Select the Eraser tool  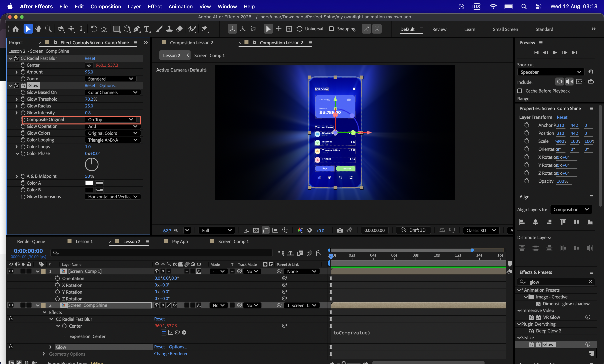tap(179, 29)
